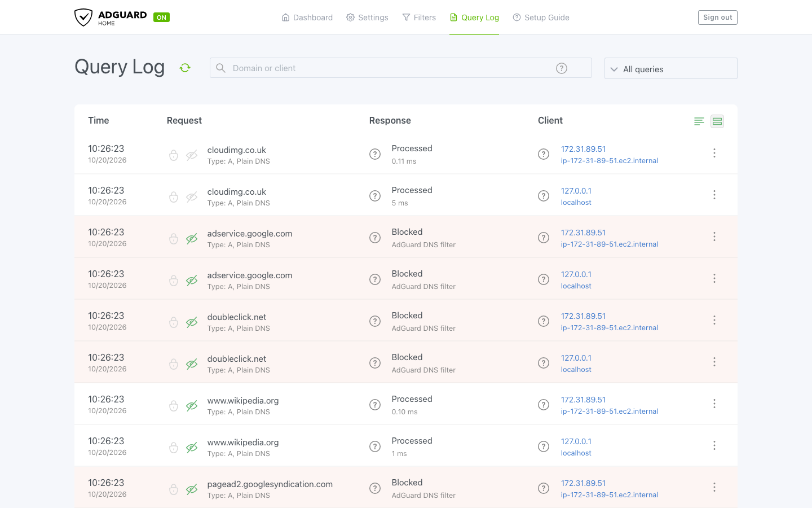This screenshot has width=812, height=508.
Task: Open the All queries filter dropdown
Action: pos(670,68)
